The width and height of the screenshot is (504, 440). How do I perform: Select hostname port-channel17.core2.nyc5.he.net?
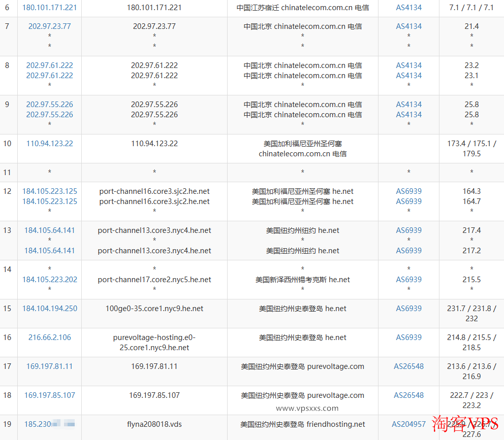(154, 280)
